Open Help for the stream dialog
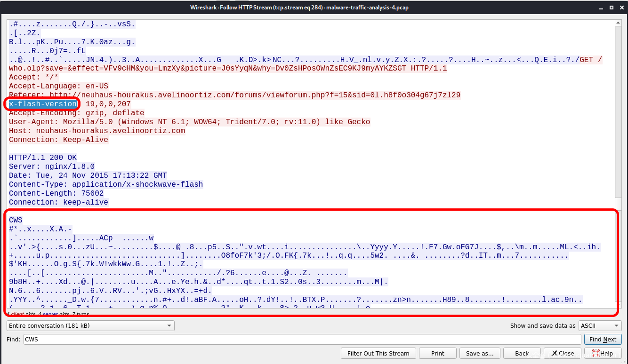This screenshot has width=628, height=364. tap(603, 353)
